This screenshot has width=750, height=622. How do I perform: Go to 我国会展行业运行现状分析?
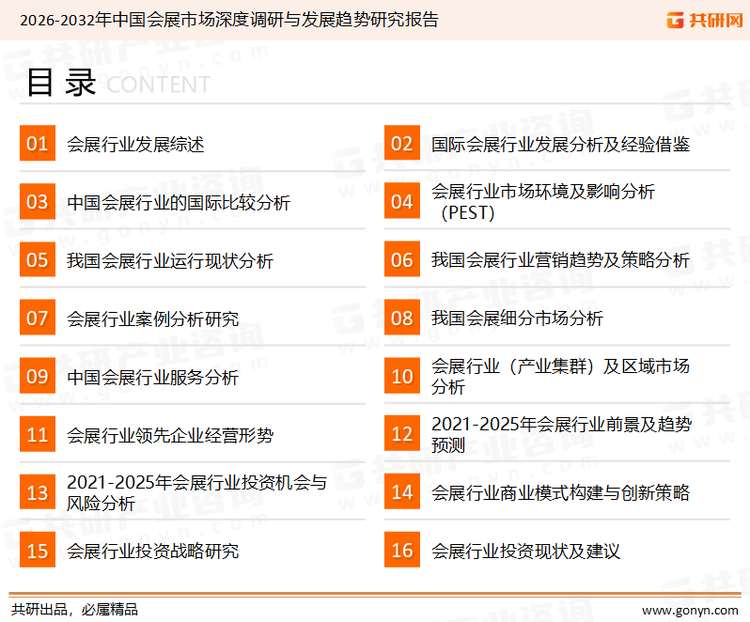[x=170, y=261]
